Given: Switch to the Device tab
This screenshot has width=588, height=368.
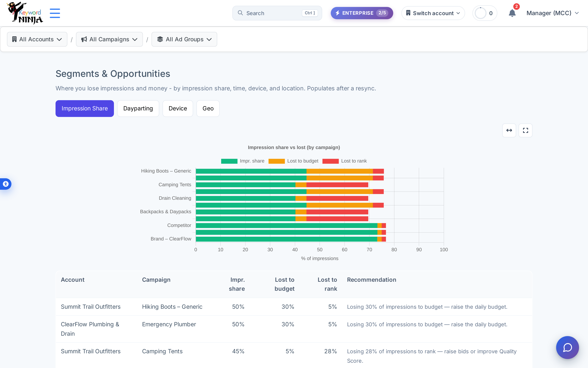Looking at the screenshot, I should pyautogui.click(x=178, y=109).
